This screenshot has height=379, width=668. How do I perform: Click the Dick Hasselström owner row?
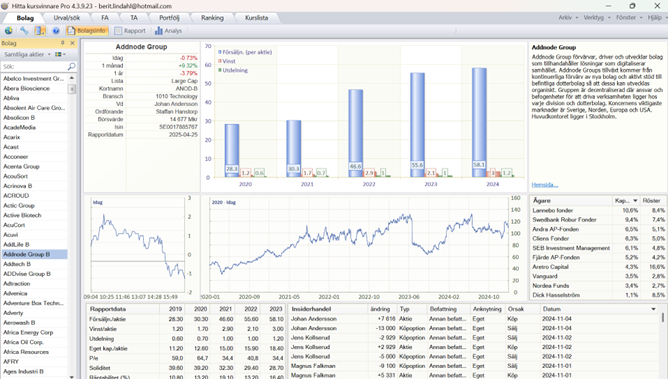[598, 295]
